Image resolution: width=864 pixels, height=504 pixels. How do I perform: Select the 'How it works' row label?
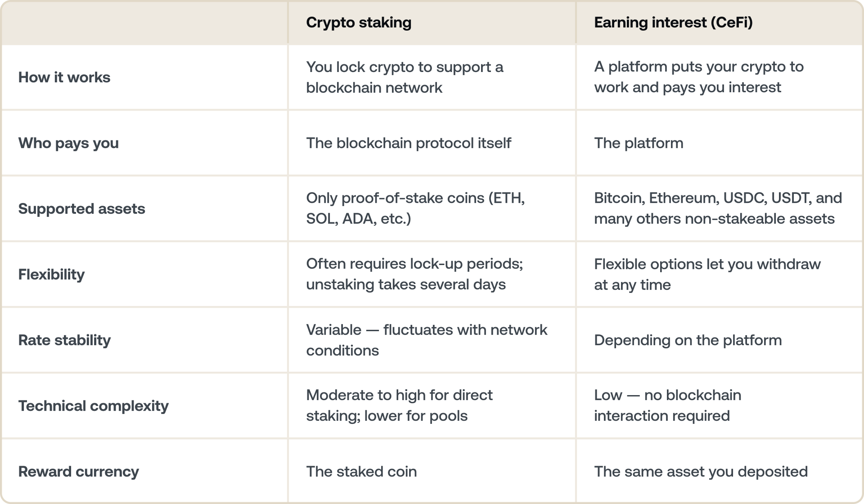click(64, 77)
